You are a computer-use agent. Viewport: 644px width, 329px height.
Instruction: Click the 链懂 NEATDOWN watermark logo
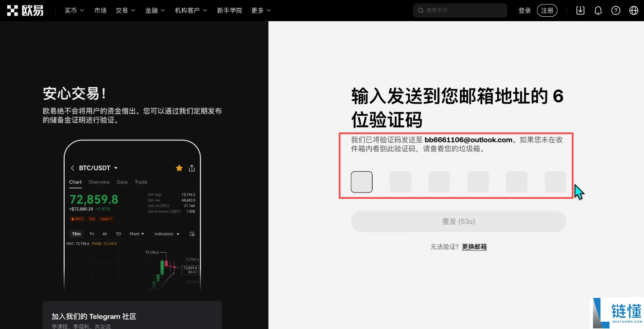617,312
